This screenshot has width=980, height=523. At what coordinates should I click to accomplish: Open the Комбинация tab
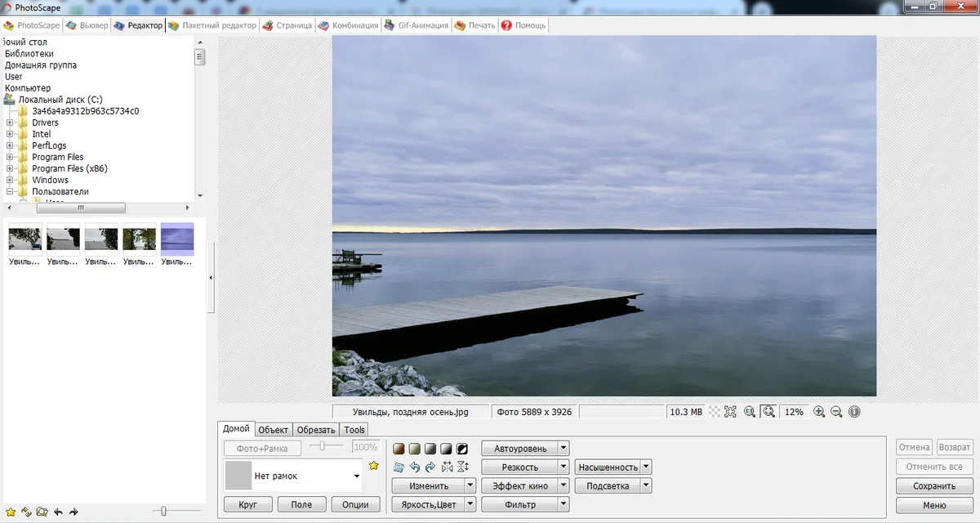point(348,25)
